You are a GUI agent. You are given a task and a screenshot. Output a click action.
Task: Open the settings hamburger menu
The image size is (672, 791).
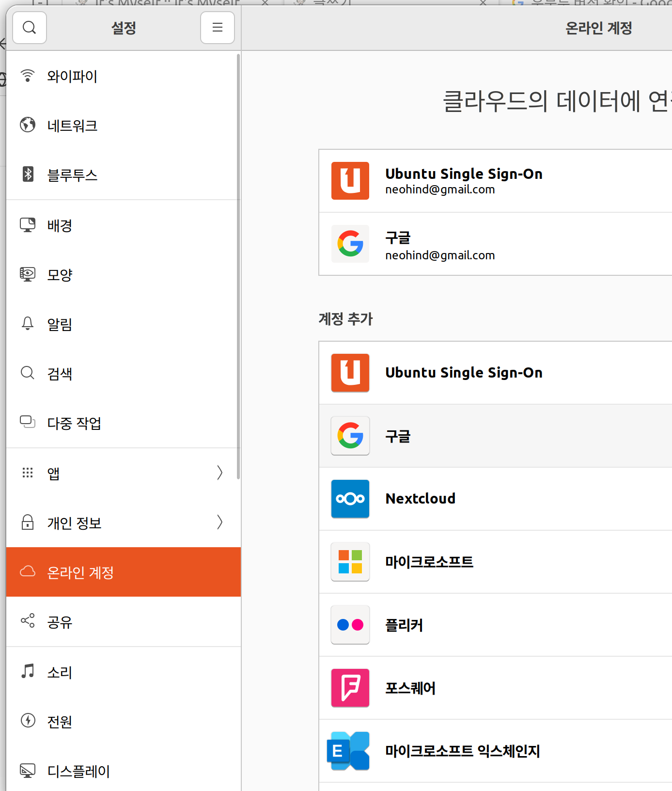(x=218, y=28)
